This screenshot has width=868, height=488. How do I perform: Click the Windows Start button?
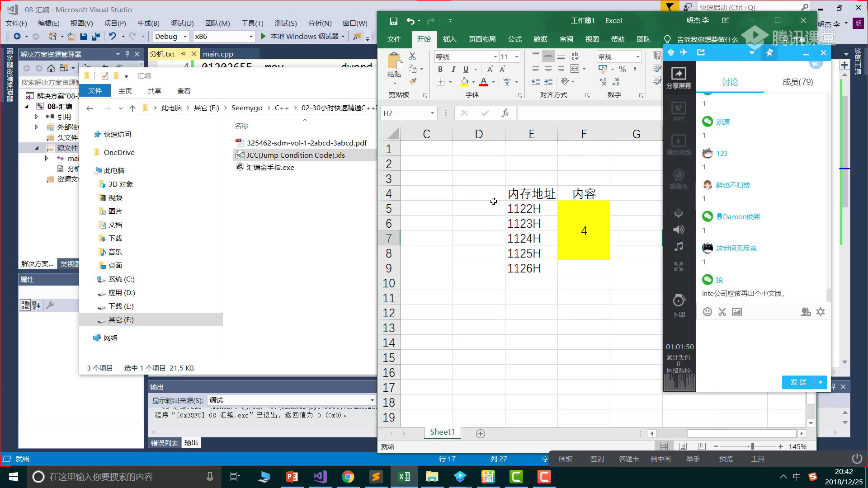pyautogui.click(x=14, y=477)
